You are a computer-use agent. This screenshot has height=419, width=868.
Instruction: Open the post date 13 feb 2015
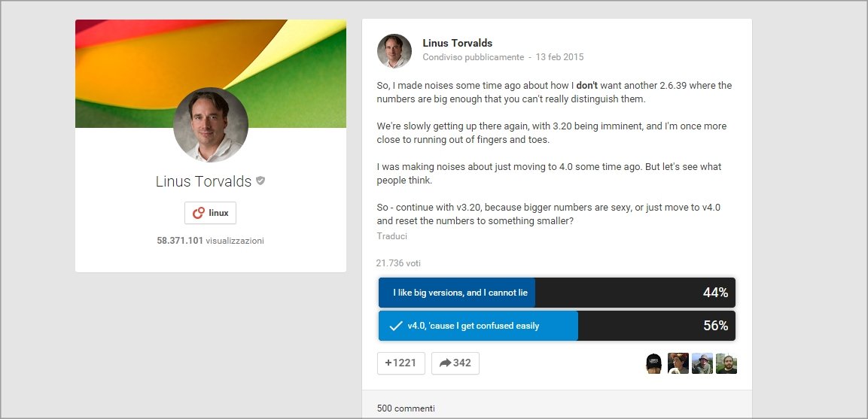coord(559,57)
